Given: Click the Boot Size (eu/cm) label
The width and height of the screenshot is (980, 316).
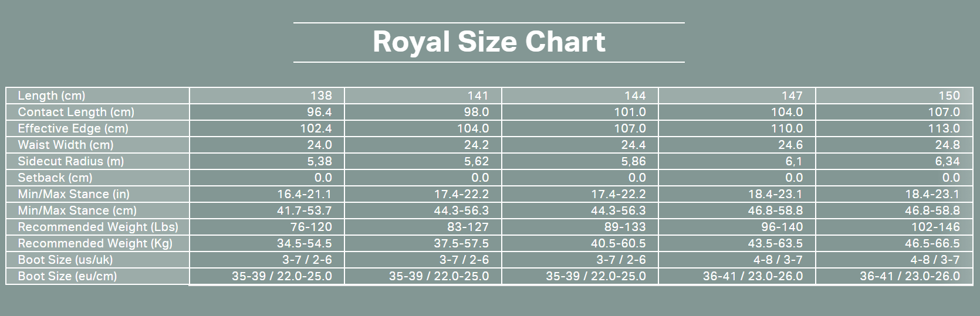Looking at the screenshot, I should click(x=67, y=276).
